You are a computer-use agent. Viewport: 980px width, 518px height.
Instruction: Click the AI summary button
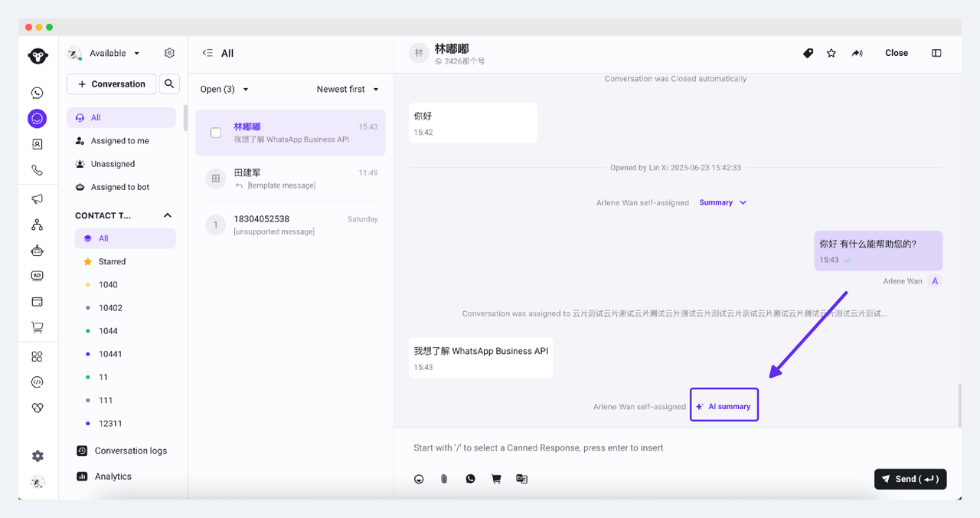point(724,406)
